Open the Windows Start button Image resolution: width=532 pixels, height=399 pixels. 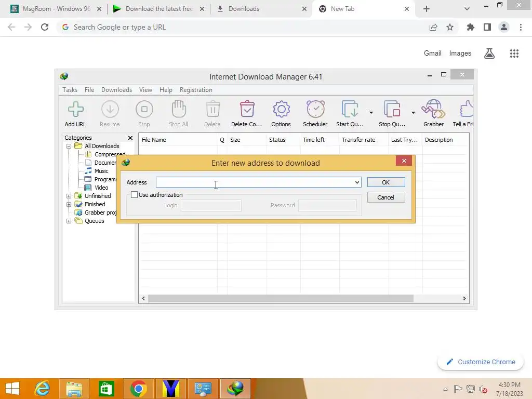click(12, 389)
